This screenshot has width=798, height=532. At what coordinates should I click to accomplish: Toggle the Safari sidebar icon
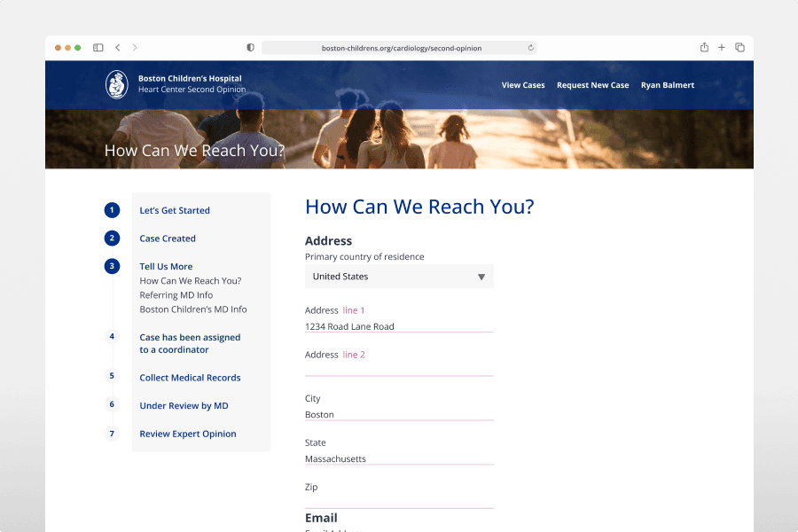coord(98,47)
